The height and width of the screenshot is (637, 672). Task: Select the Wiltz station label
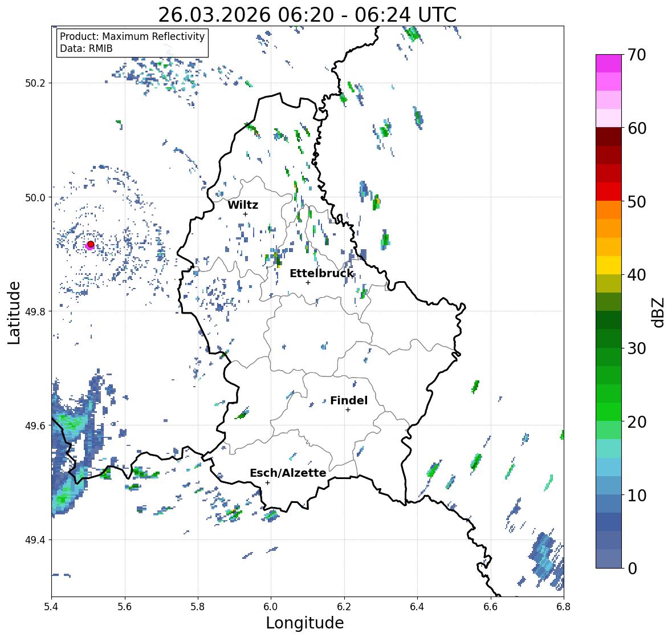click(243, 205)
